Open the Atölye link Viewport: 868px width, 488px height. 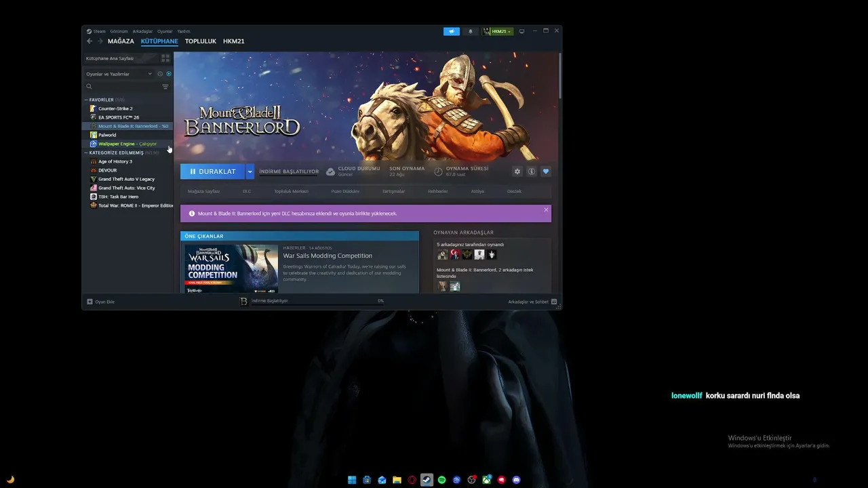coord(477,191)
